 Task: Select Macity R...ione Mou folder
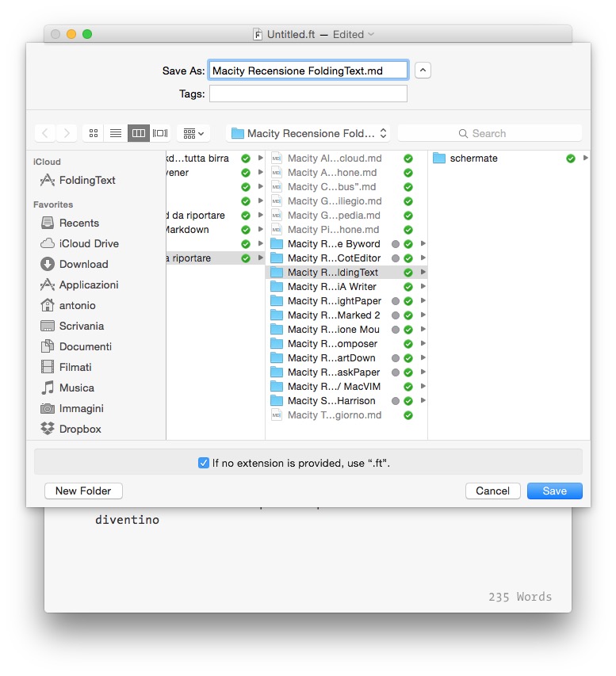346,330
